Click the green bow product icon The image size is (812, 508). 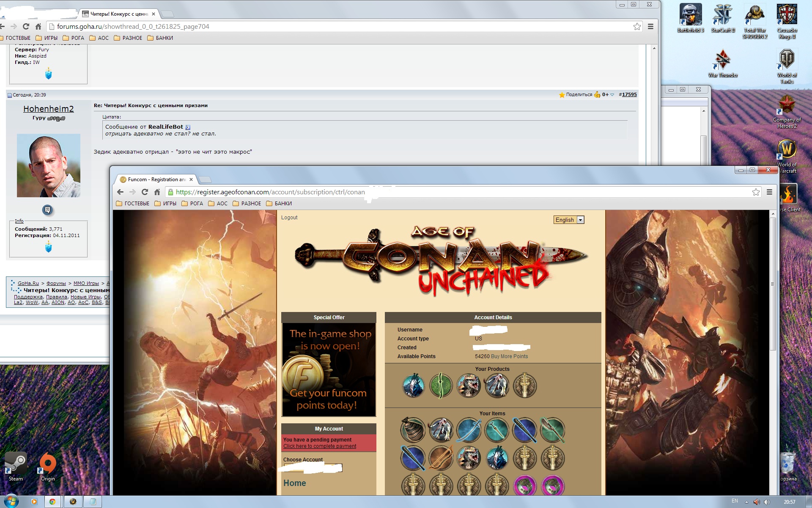(441, 386)
